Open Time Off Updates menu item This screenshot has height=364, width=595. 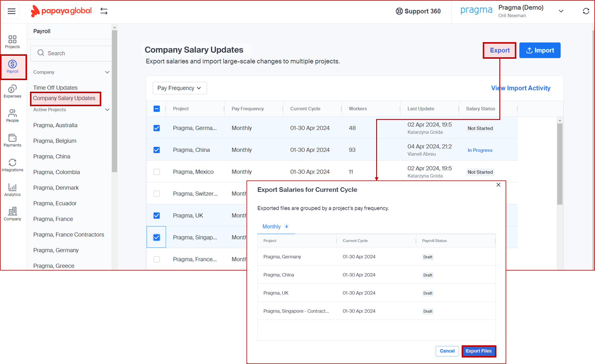(55, 88)
